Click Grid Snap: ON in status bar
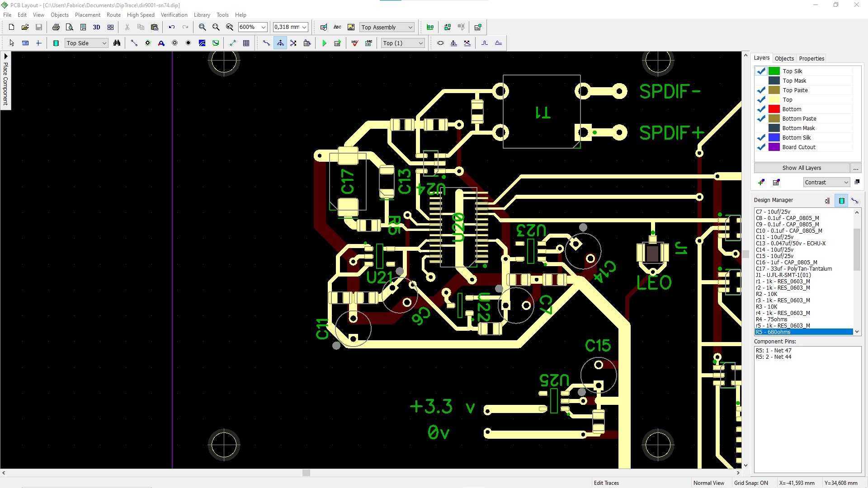Viewport: 868px width, 488px height. (x=751, y=483)
